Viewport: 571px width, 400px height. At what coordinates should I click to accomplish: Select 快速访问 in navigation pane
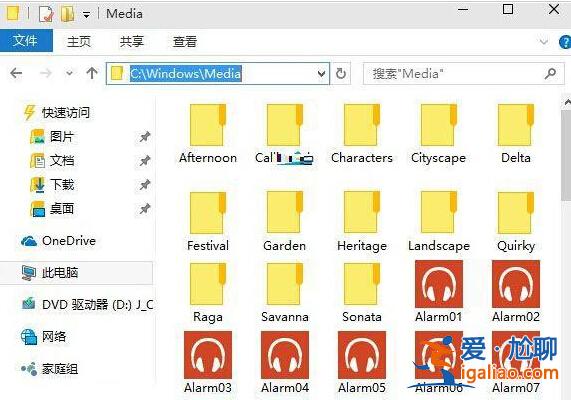pyautogui.click(x=57, y=113)
